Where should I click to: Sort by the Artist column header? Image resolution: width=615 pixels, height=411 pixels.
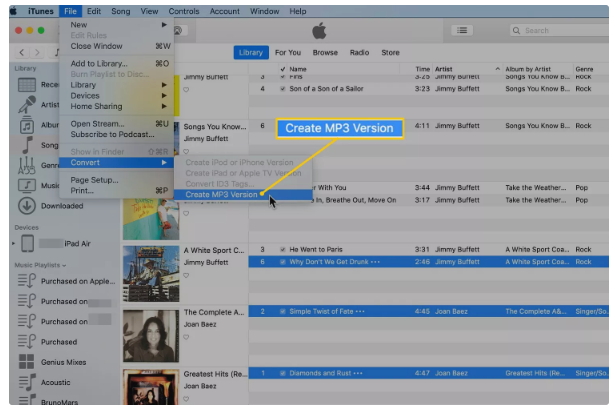point(444,69)
